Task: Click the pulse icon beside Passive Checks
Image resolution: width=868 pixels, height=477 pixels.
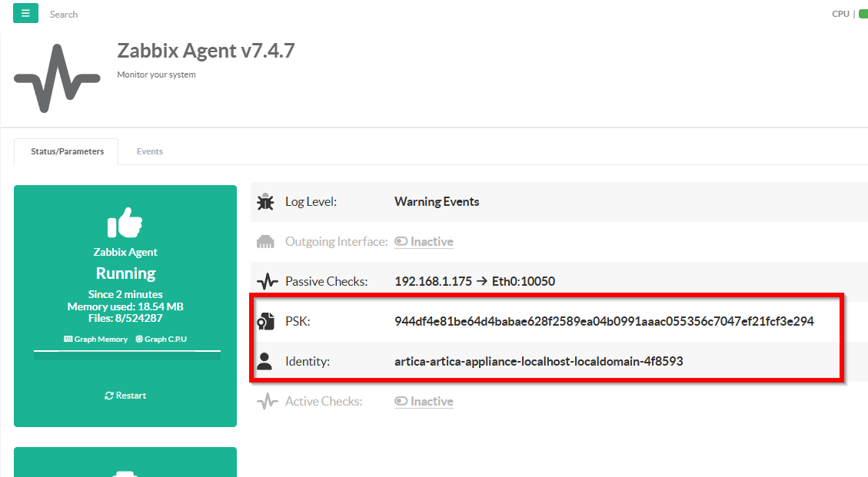Action: 266,282
